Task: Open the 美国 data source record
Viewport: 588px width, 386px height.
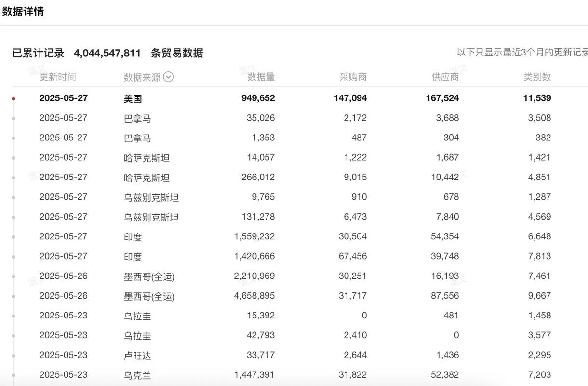Action: pyautogui.click(x=136, y=98)
